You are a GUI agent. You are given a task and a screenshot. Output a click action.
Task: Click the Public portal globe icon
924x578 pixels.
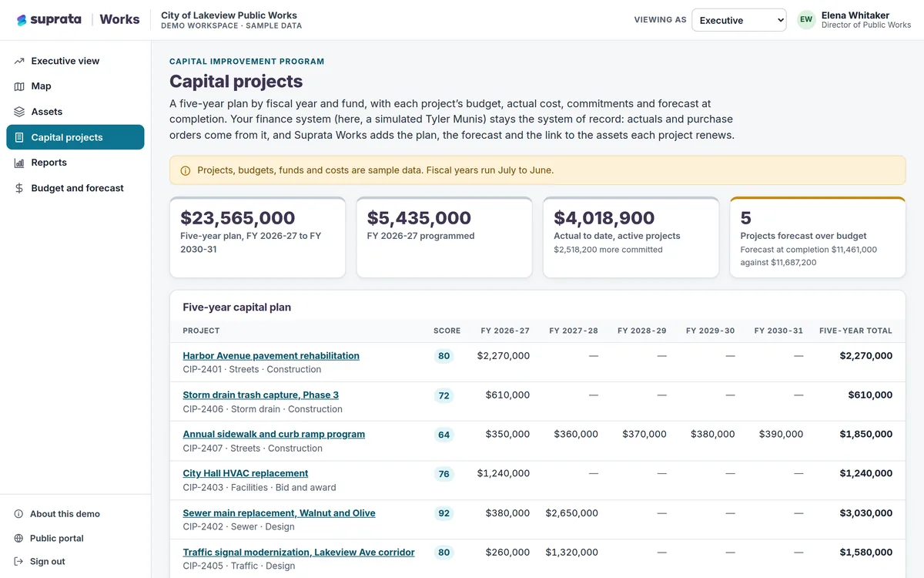click(18, 539)
